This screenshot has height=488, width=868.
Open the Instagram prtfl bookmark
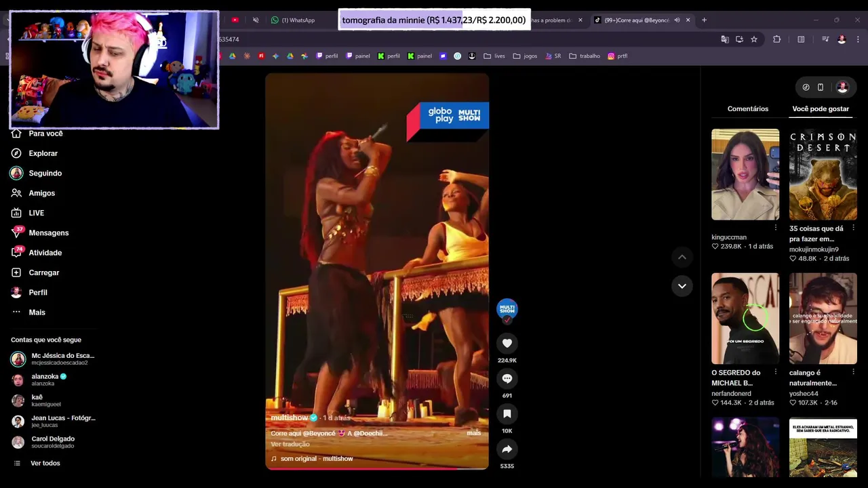point(617,56)
